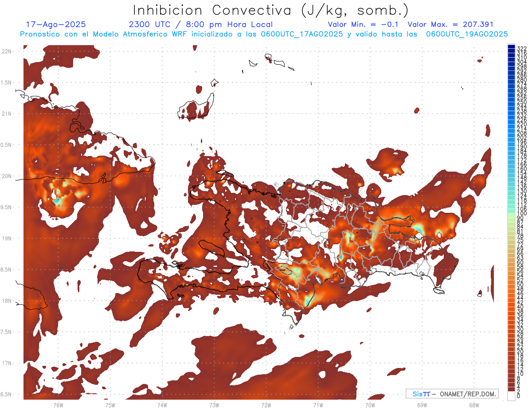Click the "75W" longitude label
Screen dimensions: 532x411
coord(110,405)
